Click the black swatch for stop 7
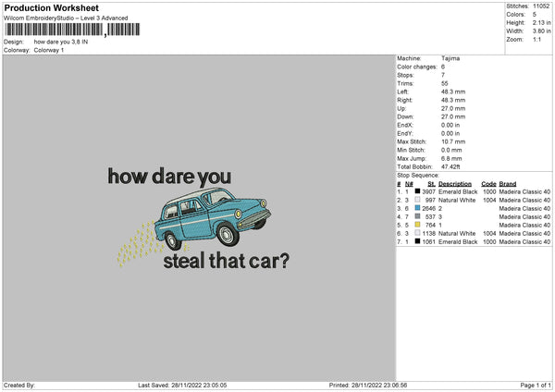 click(418, 241)
